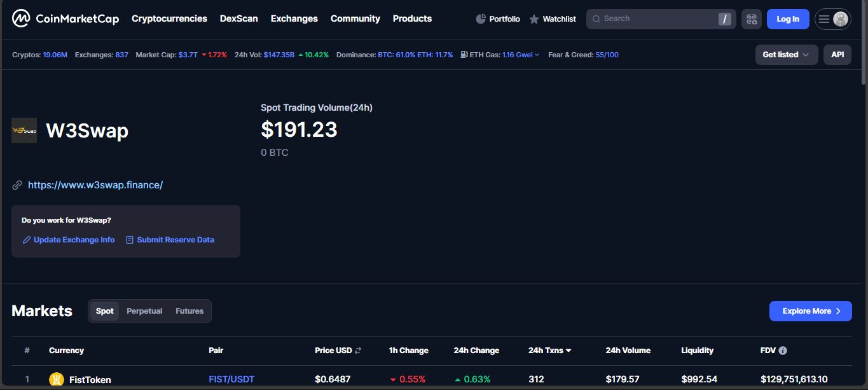The height and width of the screenshot is (390, 868).
Task: Click the Exchanges 837 count
Action: tap(121, 55)
